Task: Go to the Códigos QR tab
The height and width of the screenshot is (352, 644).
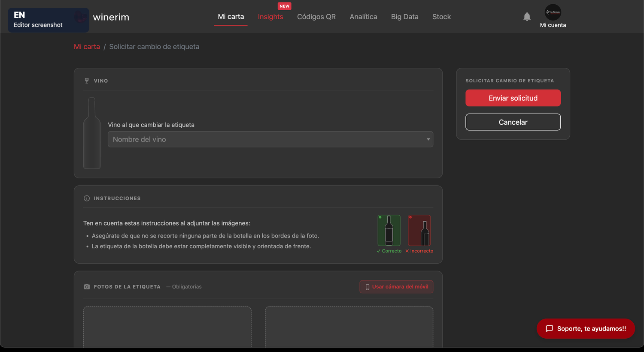Action: coord(316,17)
